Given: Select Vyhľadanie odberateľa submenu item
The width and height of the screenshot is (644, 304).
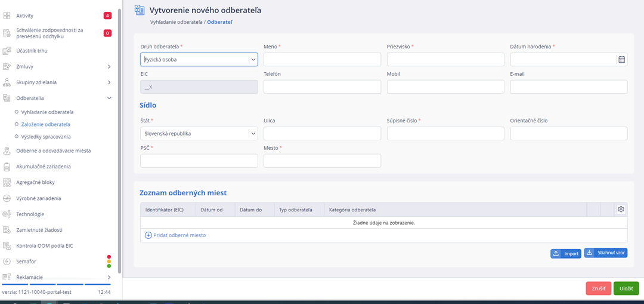Looking at the screenshot, I should (47, 112).
